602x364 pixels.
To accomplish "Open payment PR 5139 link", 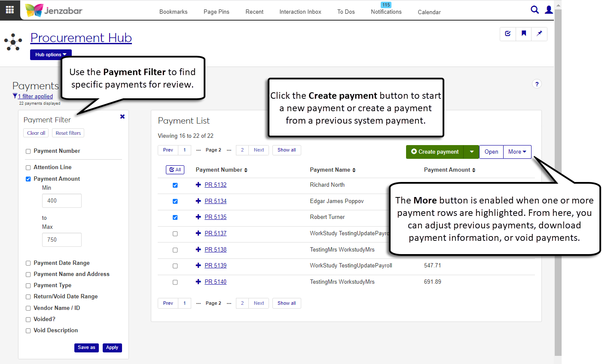I will pos(216,265).
